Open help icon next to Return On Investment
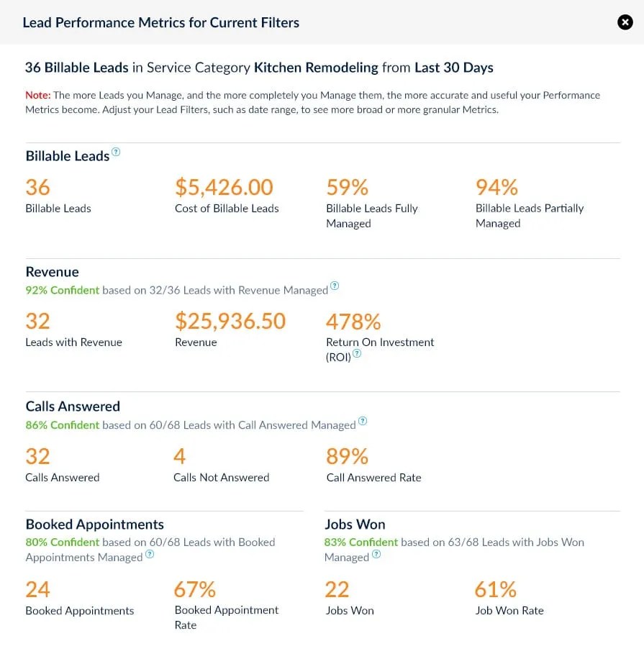Screen dimensions: 644x659 pyautogui.click(x=357, y=354)
